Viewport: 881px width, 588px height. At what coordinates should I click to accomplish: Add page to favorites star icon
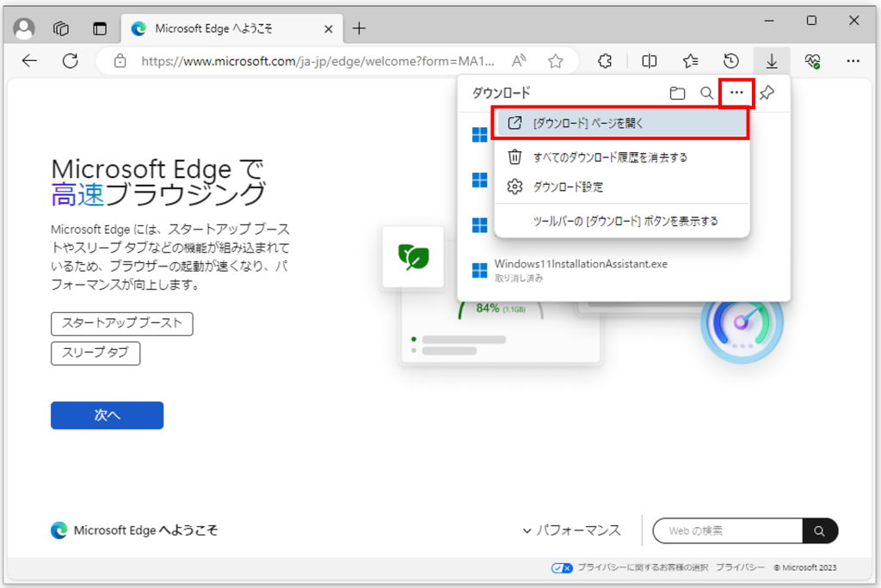555,61
